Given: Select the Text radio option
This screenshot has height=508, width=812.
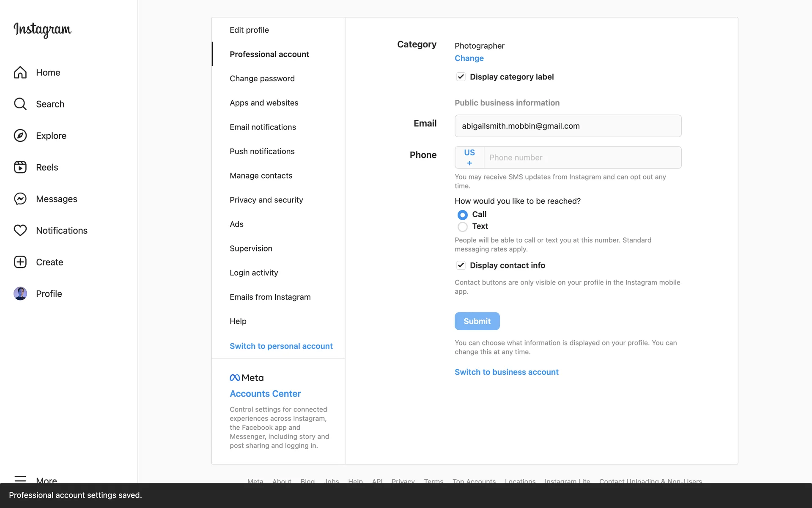Looking at the screenshot, I should click(x=463, y=227).
